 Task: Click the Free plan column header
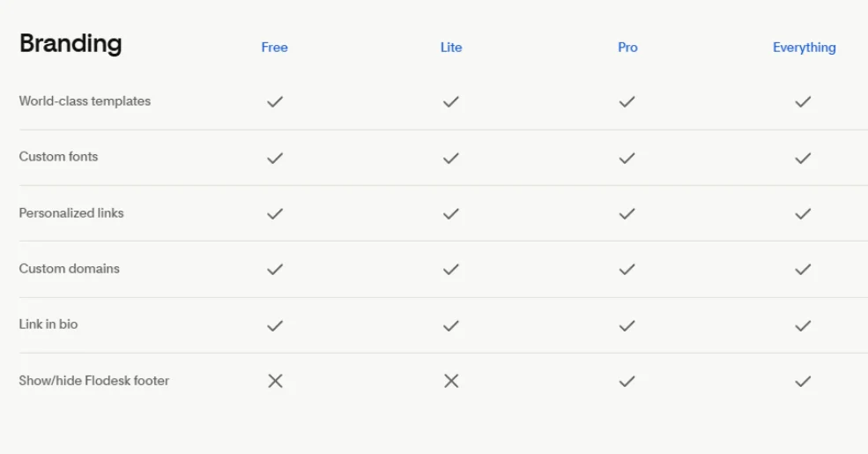(274, 48)
